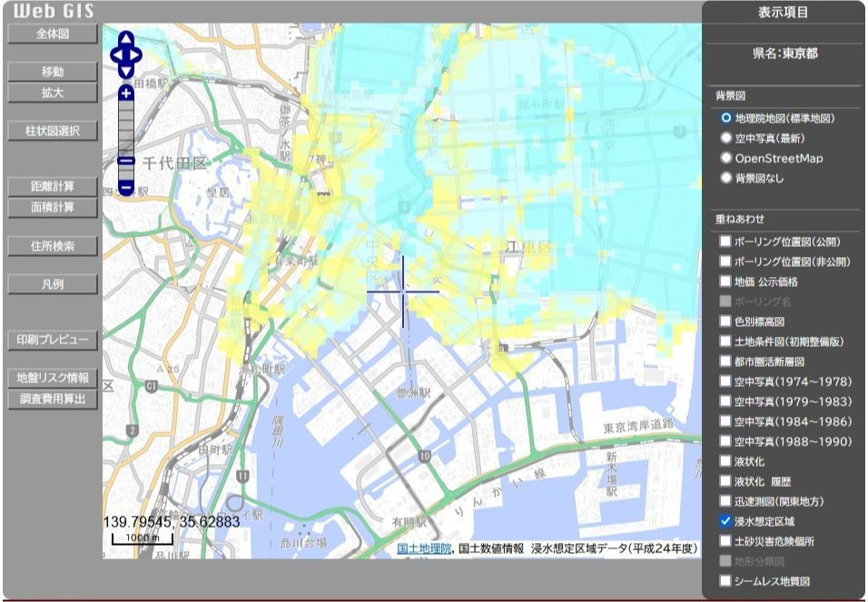Click the pan down arrow on map

pyautogui.click(x=126, y=70)
